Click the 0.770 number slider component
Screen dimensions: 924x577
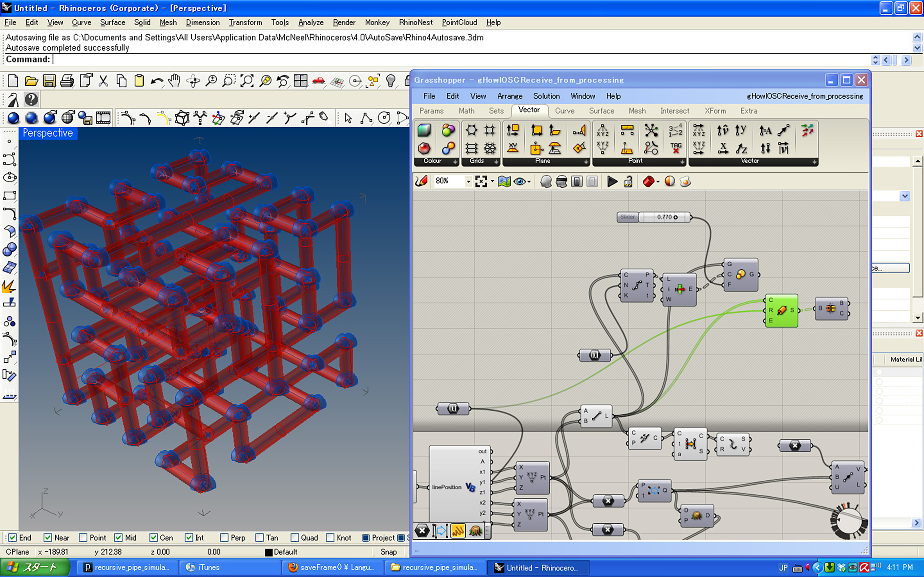tap(664, 217)
